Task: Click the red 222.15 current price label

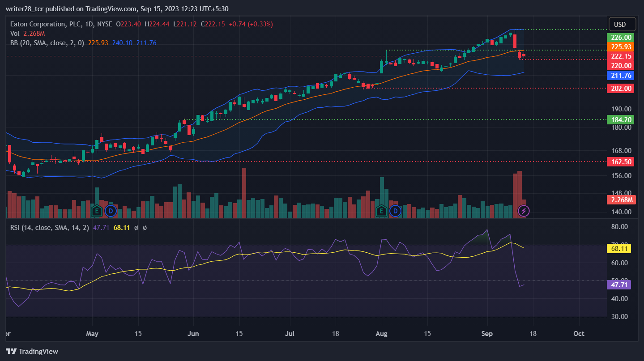Action: point(620,56)
